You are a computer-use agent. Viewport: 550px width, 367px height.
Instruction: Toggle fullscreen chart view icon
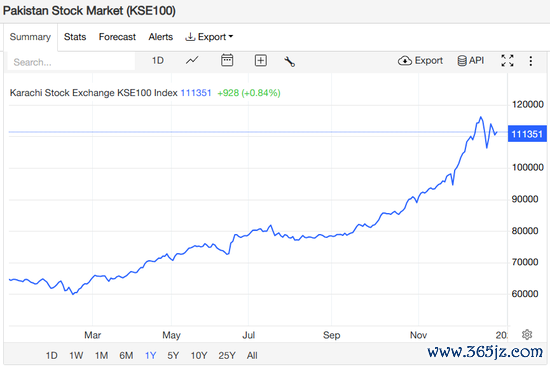(507, 61)
